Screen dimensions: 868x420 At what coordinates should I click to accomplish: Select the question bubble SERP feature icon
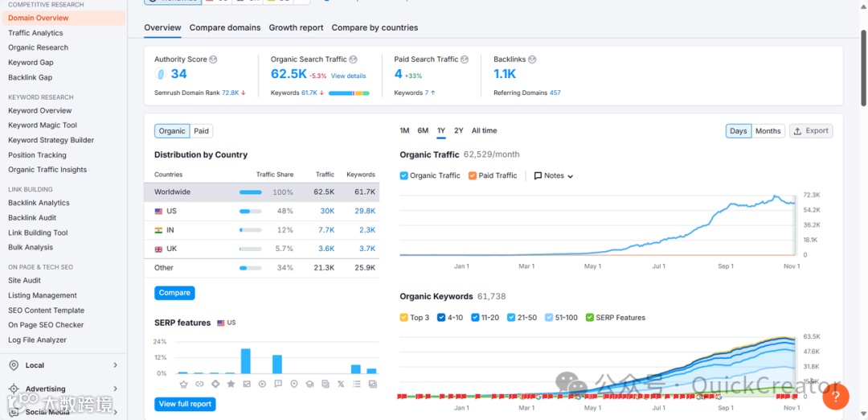[x=278, y=384]
